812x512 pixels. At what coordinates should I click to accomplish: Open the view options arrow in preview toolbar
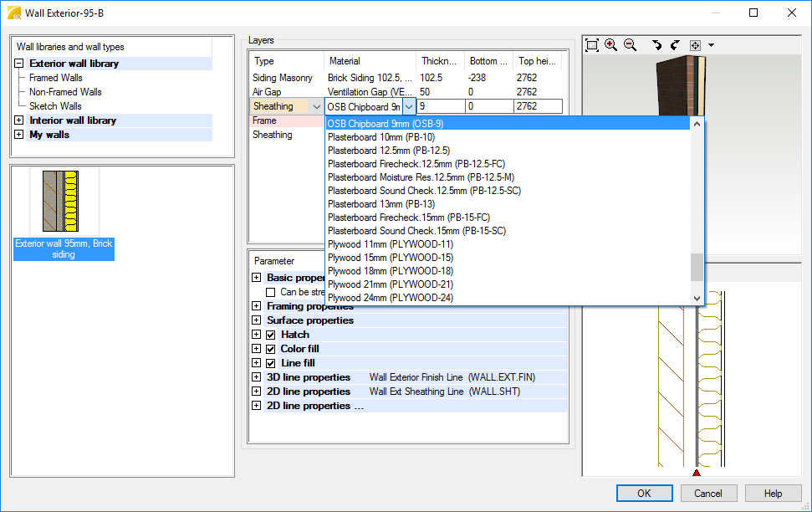tap(711, 45)
